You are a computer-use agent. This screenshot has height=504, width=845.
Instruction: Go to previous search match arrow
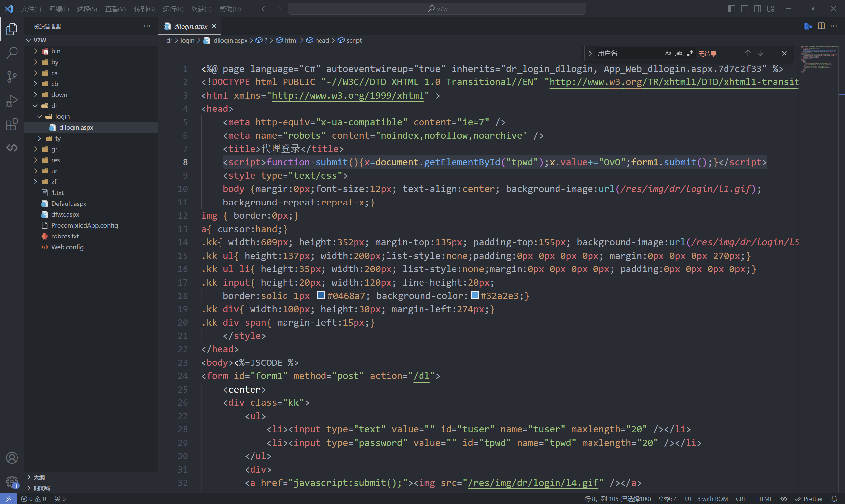[748, 53]
